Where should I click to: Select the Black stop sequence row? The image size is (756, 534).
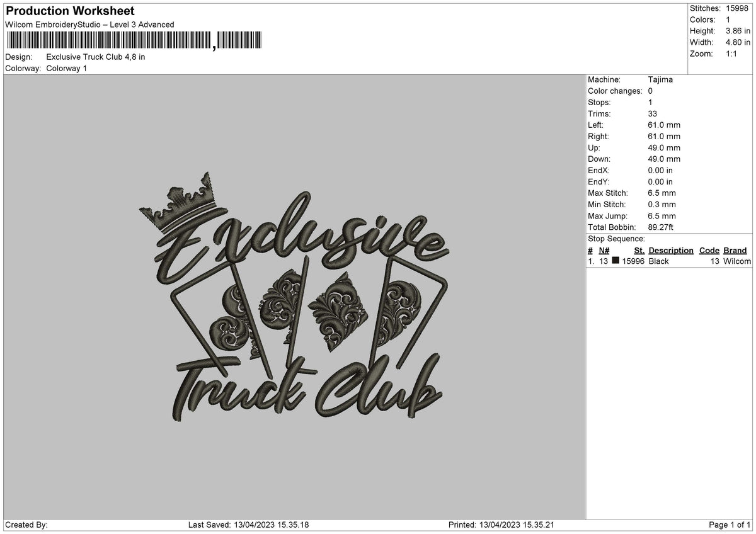pyautogui.click(x=669, y=261)
